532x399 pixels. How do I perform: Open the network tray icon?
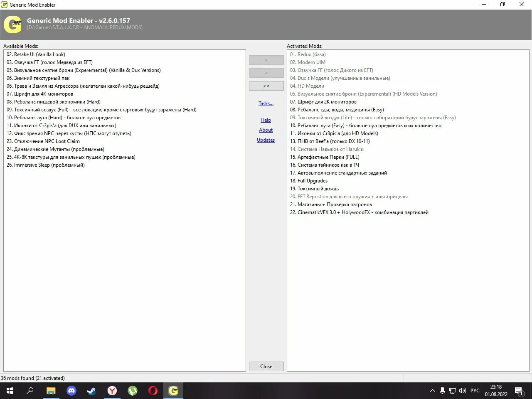point(453,391)
